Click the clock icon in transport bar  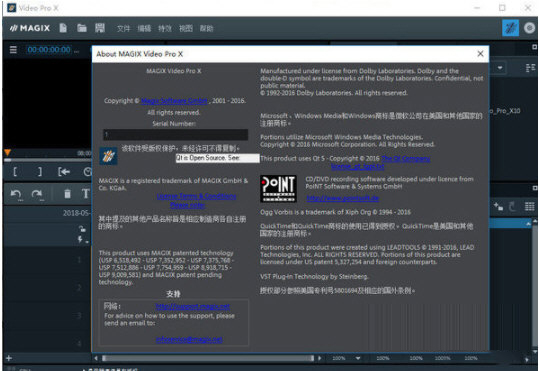pyautogui.click(x=88, y=172)
